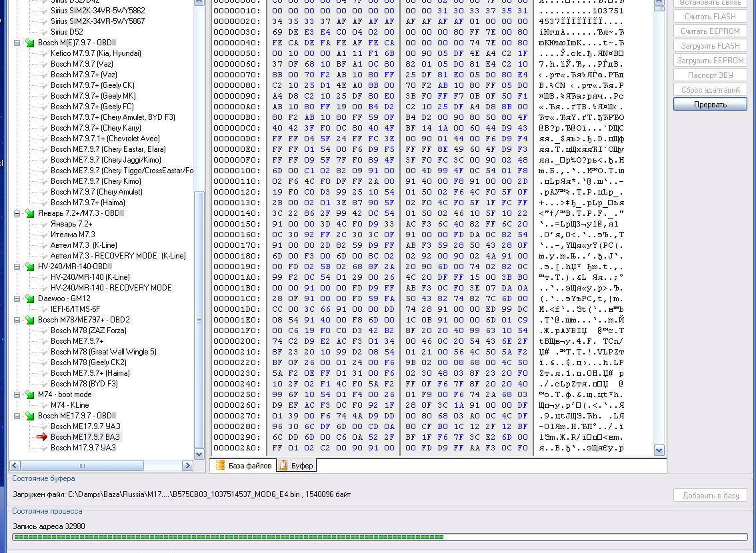The image size is (756, 553).
Task: Click red arrow icon at Bosch ME17.9.7 ВАЗ
Action: (42, 437)
